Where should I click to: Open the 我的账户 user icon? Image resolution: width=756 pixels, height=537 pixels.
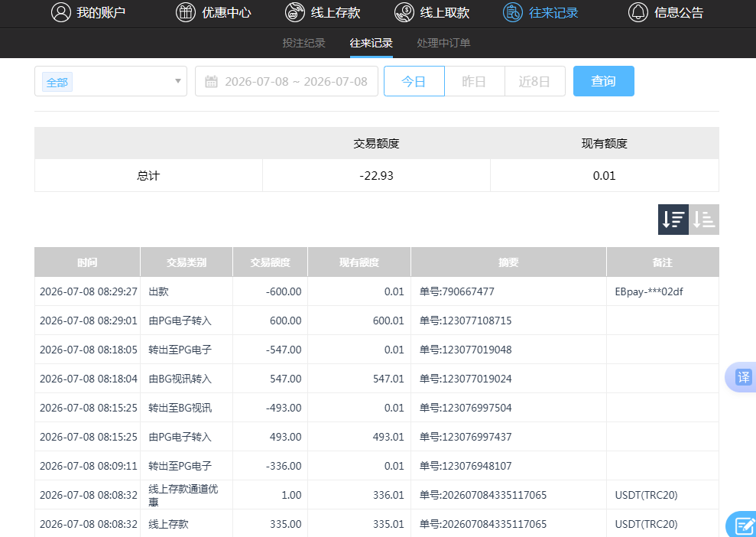(x=61, y=12)
